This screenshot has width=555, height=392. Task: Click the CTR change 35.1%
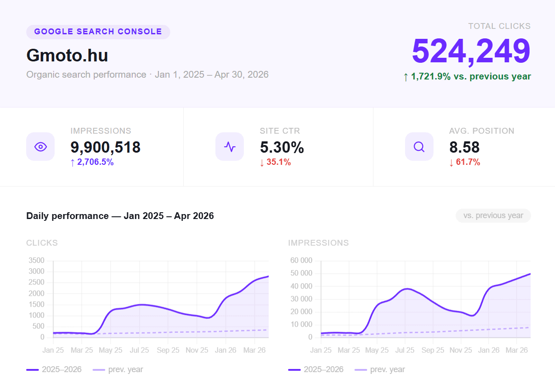(275, 162)
